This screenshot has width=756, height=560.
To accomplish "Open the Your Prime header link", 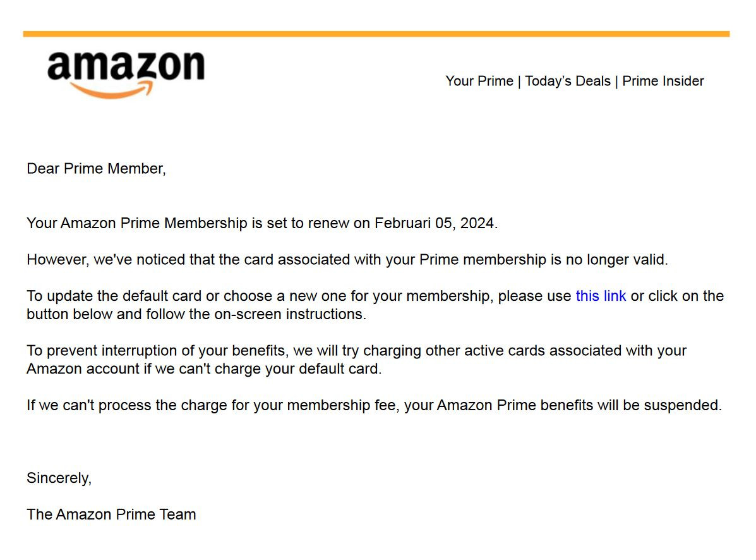I will pyautogui.click(x=479, y=81).
